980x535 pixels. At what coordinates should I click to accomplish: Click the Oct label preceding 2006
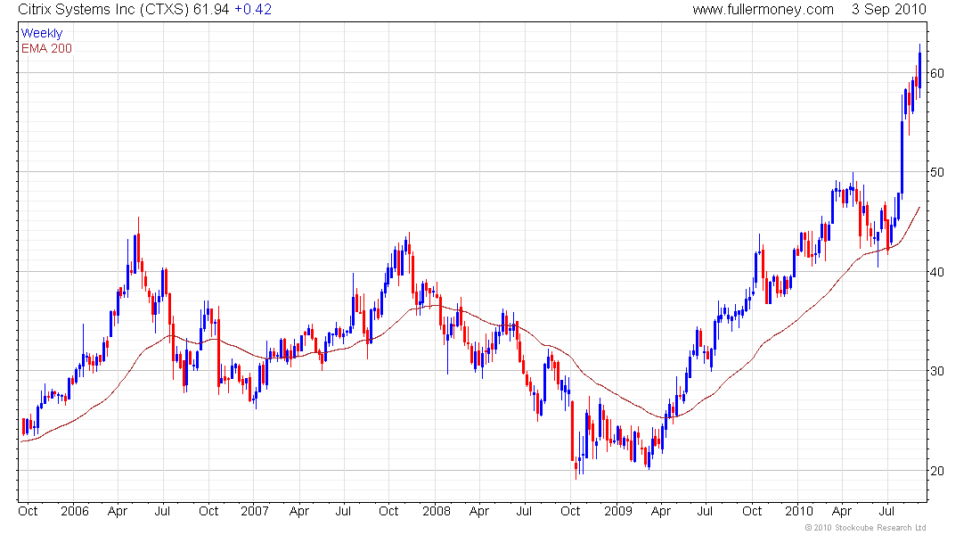[x=29, y=511]
